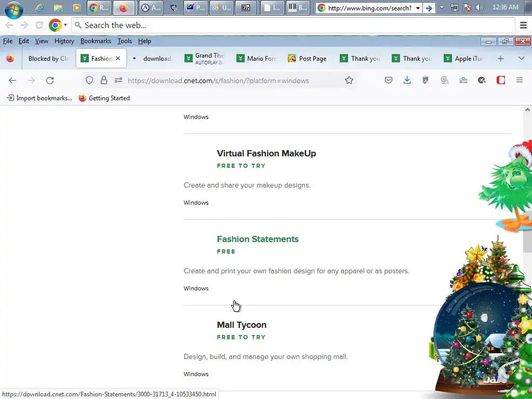Go forward in Firefox
The image size is (532, 399).
[31, 81]
